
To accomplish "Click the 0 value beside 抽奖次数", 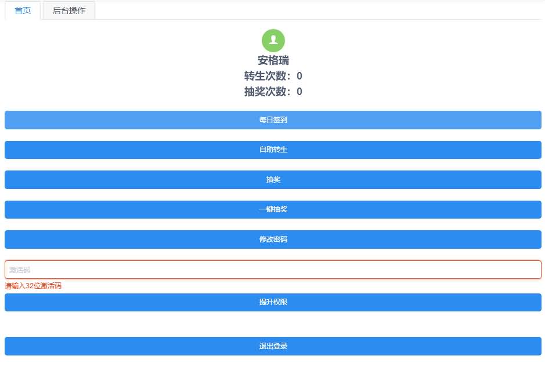I will pyautogui.click(x=299, y=92).
